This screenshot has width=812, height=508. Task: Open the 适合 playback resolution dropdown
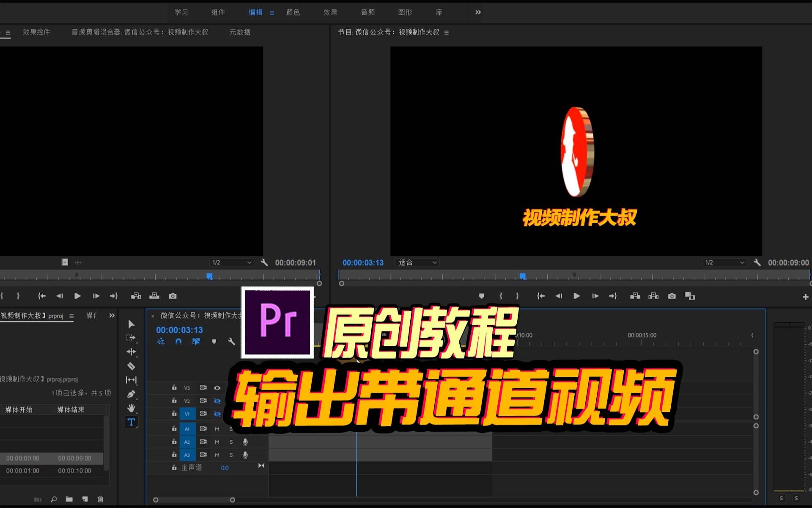pyautogui.click(x=417, y=262)
